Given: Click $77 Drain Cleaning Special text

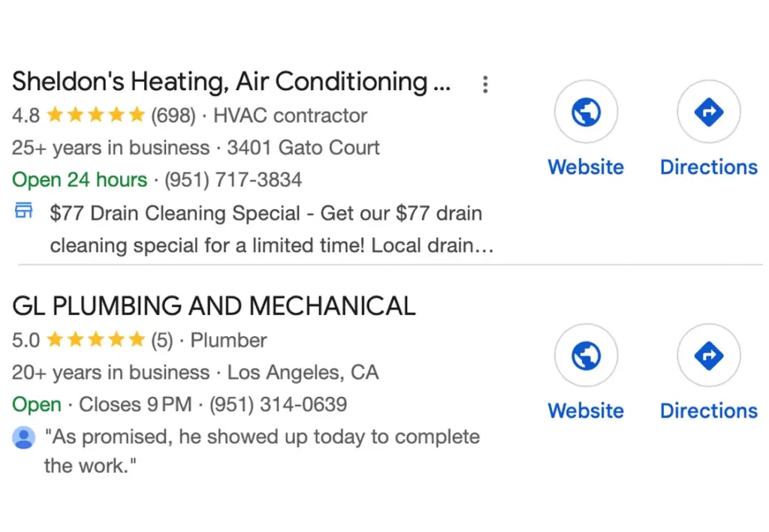Looking at the screenshot, I should point(176,213).
